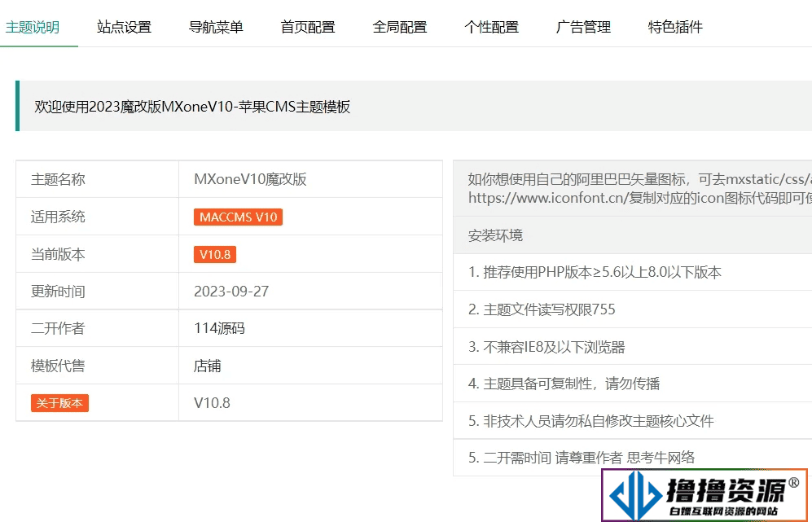Click the 适用系统 label

click(58, 217)
